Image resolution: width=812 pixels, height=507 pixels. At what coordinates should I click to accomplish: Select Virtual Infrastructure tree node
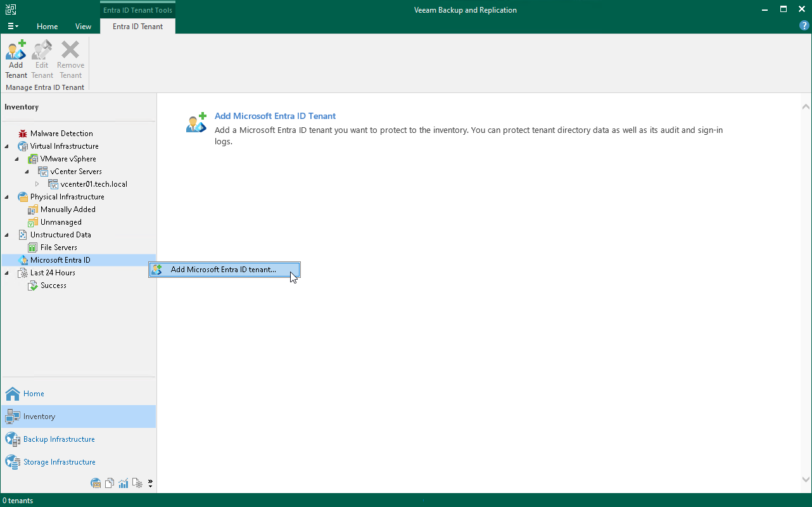coord(64,146)
